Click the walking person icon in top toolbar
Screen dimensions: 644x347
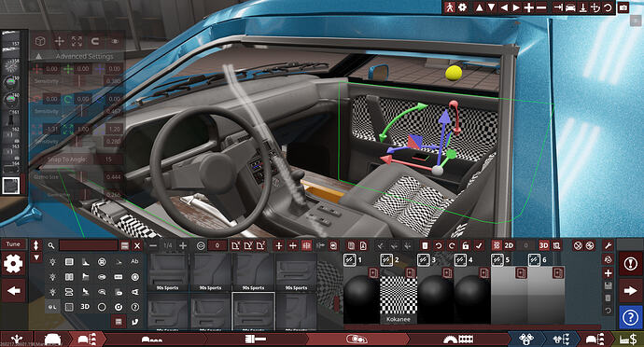tap(450, 7)
